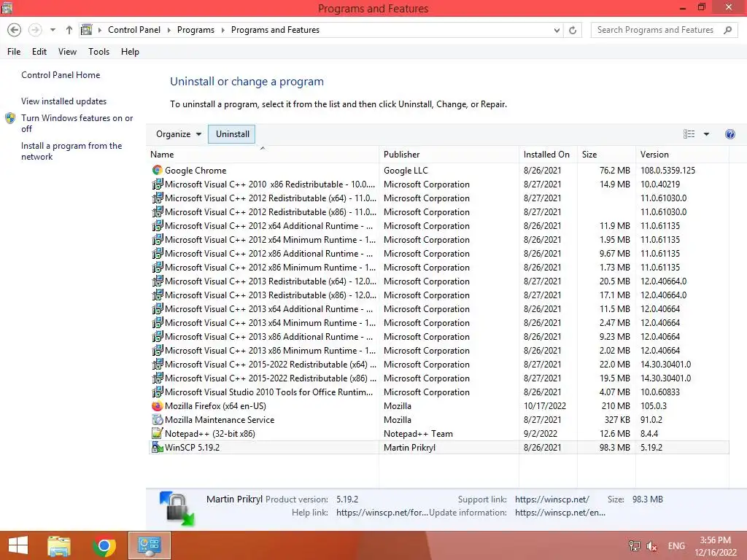
Task: Click the Notepad++ Team publisher cell
Action: 418,433
